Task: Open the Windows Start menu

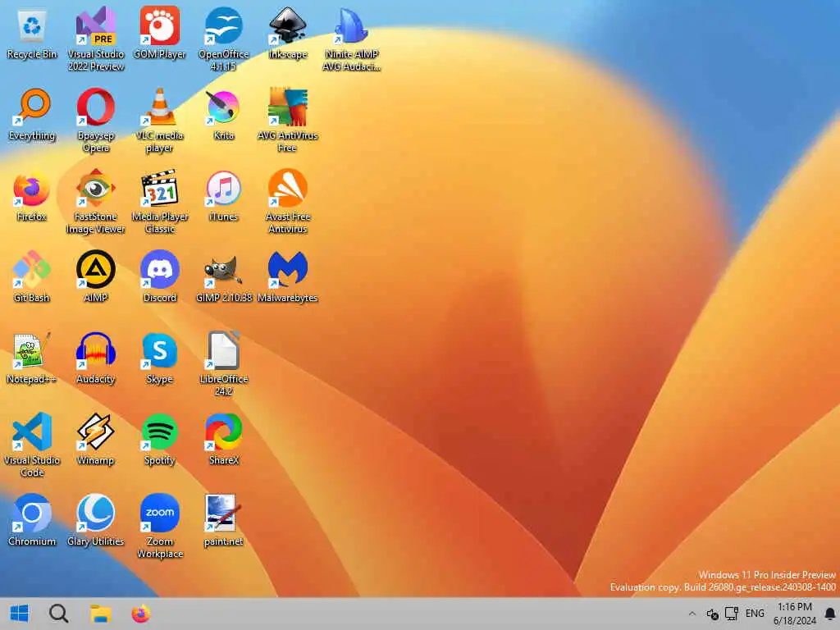Action: pyautogui.click(x=20, y=614)
